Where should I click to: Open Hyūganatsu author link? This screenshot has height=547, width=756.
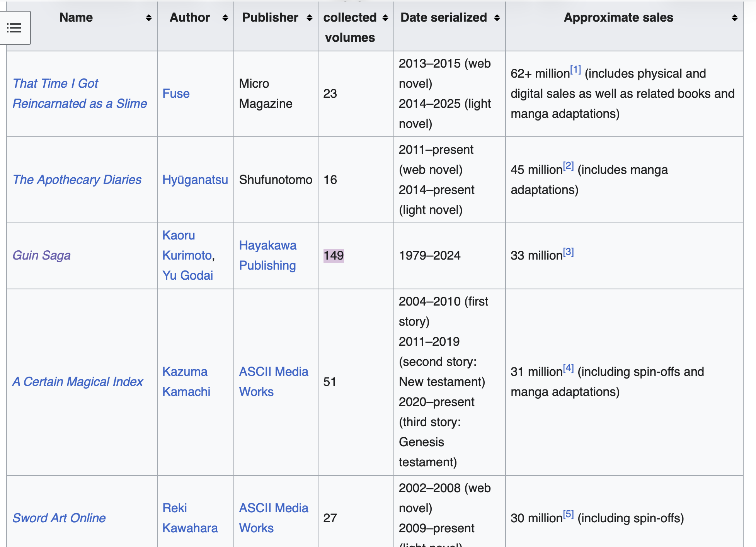(x=195, y=180)
